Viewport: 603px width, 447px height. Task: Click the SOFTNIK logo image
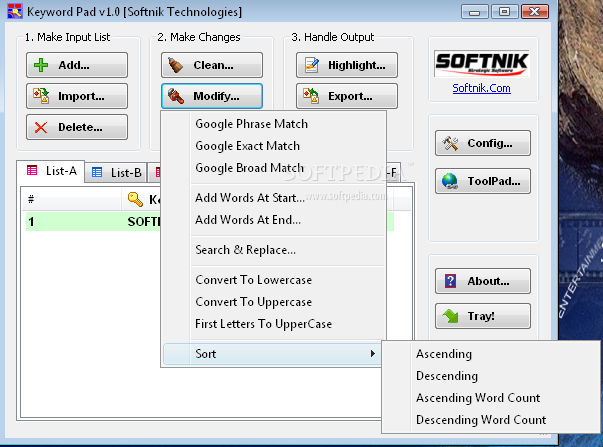481,63
